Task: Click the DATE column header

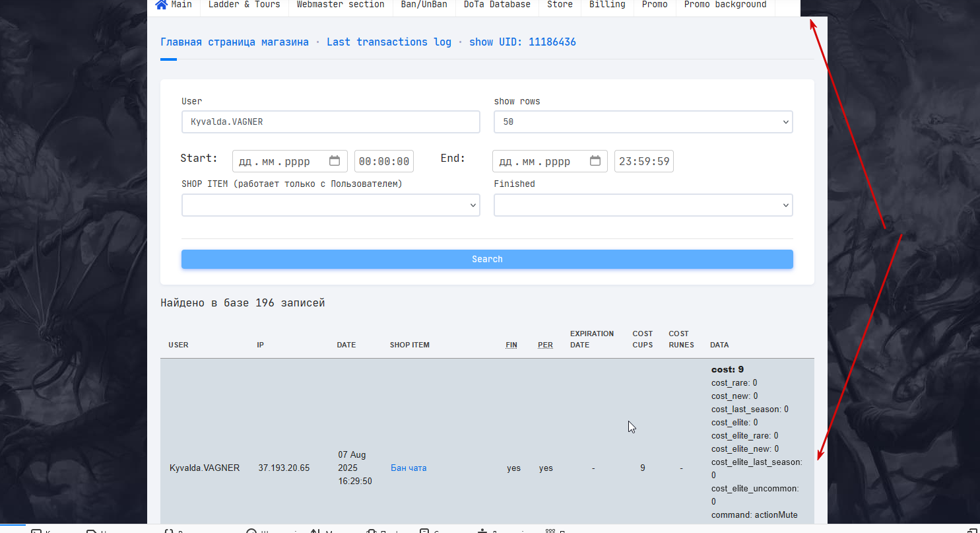Action: (346, 345)
